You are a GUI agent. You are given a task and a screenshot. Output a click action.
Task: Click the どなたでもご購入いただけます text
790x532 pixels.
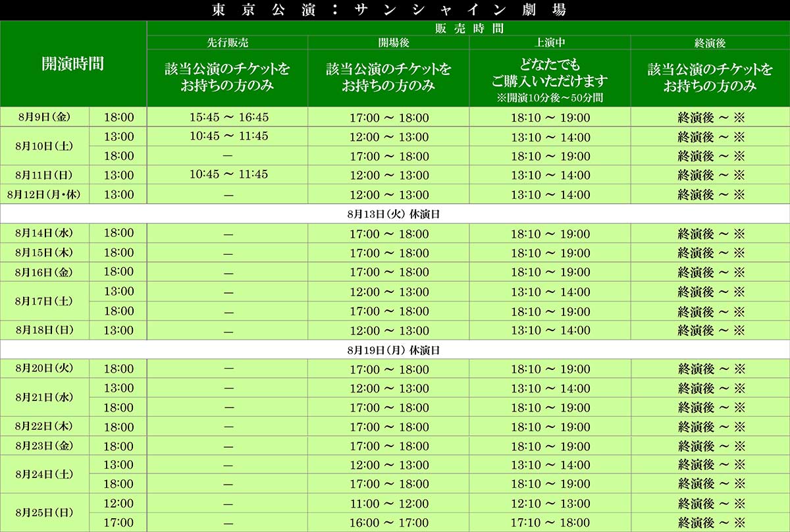[x=550, y=73]
